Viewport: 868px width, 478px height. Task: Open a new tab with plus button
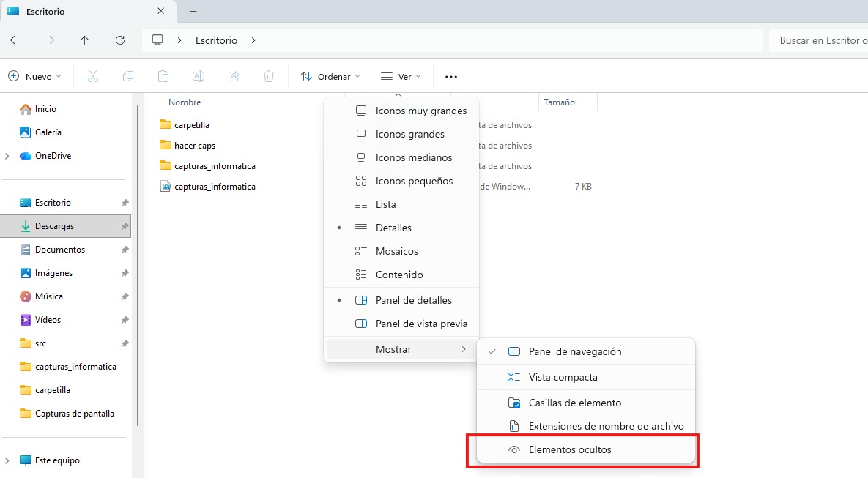[x=193, y=11]
